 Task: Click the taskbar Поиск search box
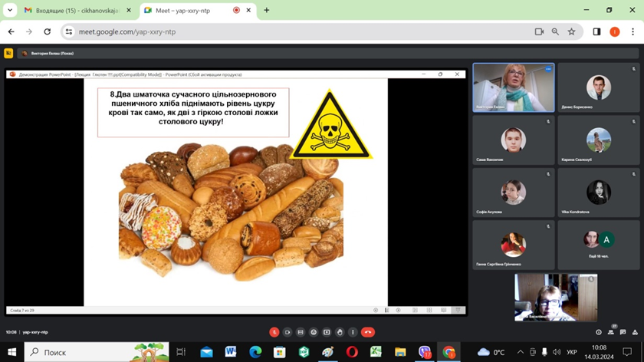pyautogui.click(x=97, y=352)
